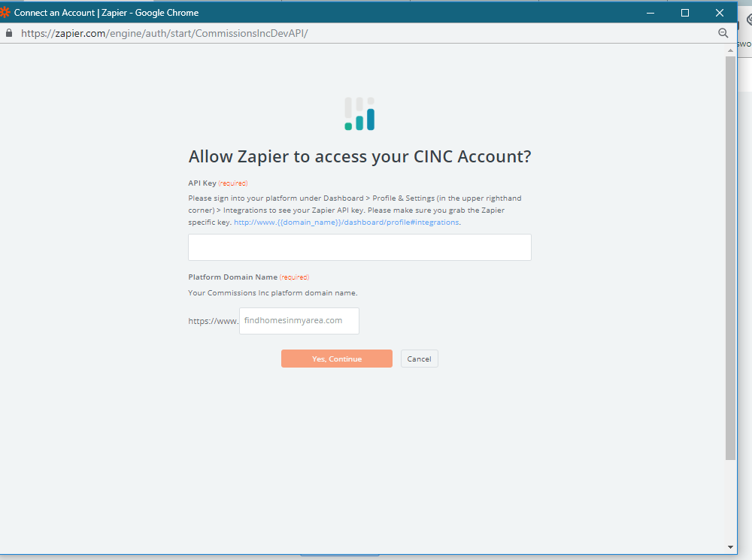Click the Zapier favicon in the title bar
This screenshot has width=752, height=560.
pyautogui.click(x=5, y=13)
